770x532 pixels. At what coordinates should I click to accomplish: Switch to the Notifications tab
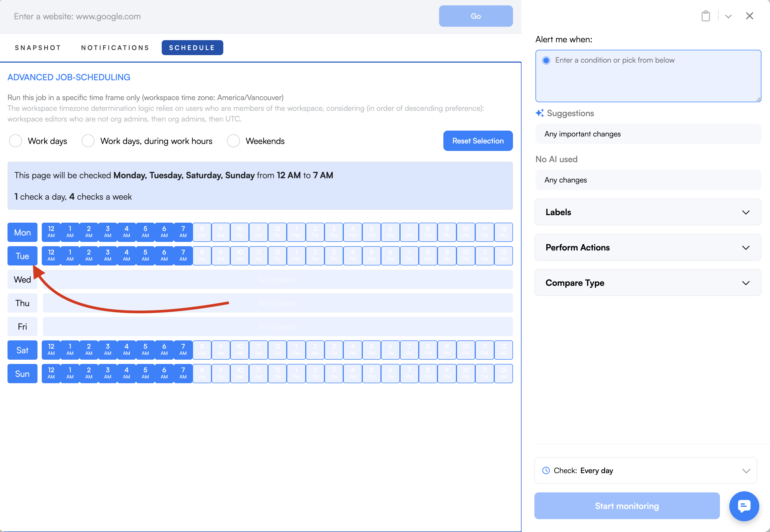click(x=115, y=48)
